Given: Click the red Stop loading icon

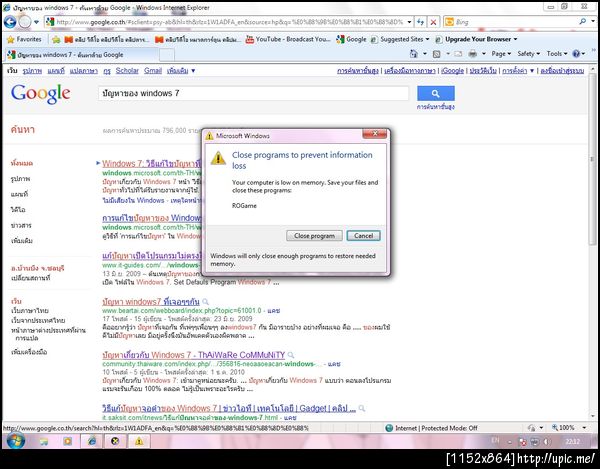Looking at the screenshot, I should pos(433,22).
